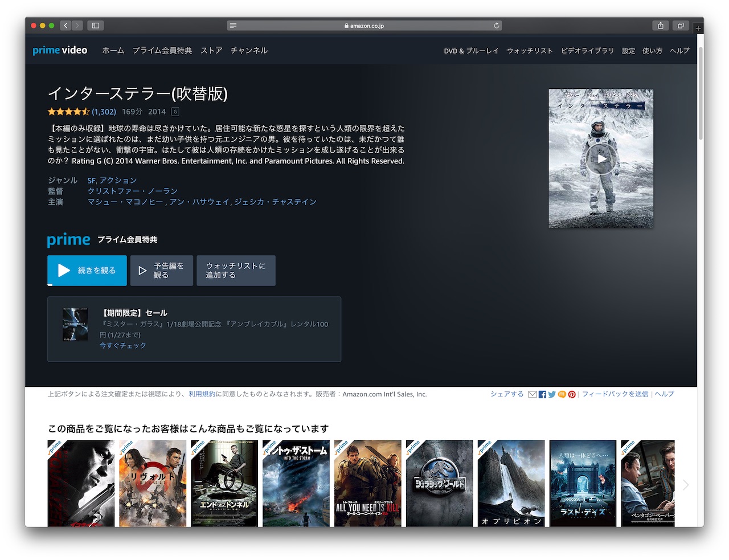Go forward with Safari's forward arrow
The width and height of the screenshot is (729, 560).
pyautogui.click(x=77, y=26)
